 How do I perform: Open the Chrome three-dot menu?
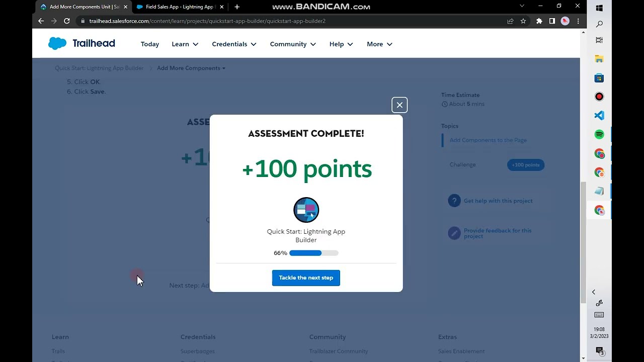[578, 21]
